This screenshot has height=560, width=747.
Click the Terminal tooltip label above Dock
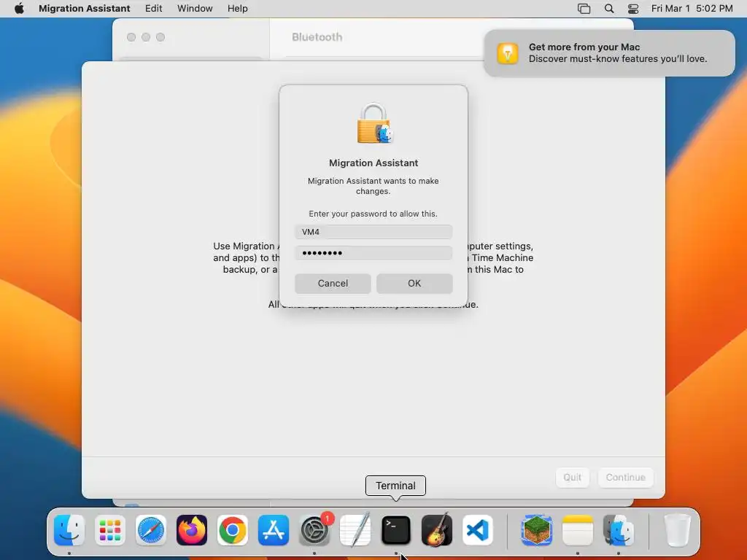[395, 486]
